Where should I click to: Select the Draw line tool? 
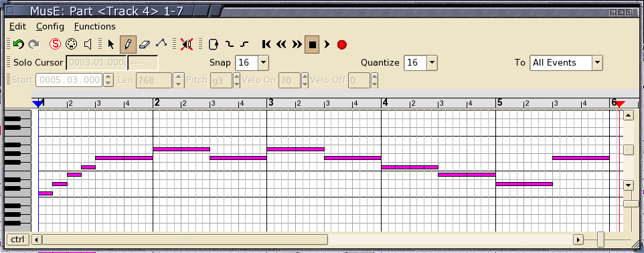coord(161,43)
